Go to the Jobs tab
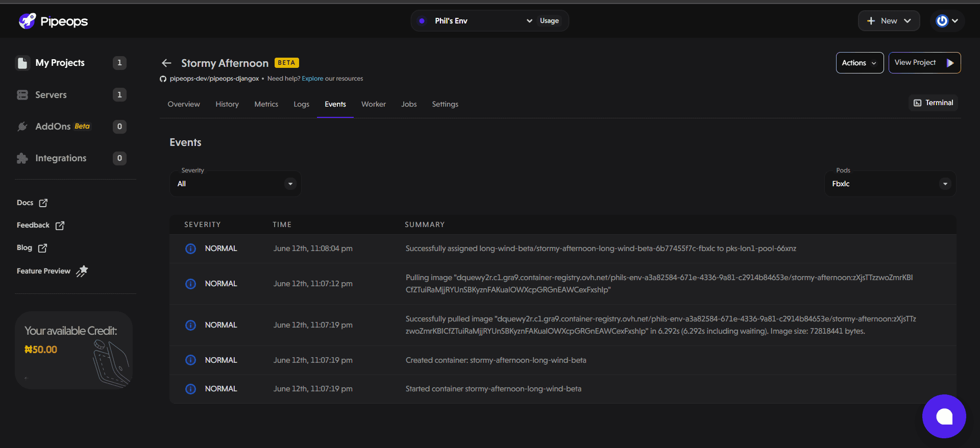 point(409,104)
